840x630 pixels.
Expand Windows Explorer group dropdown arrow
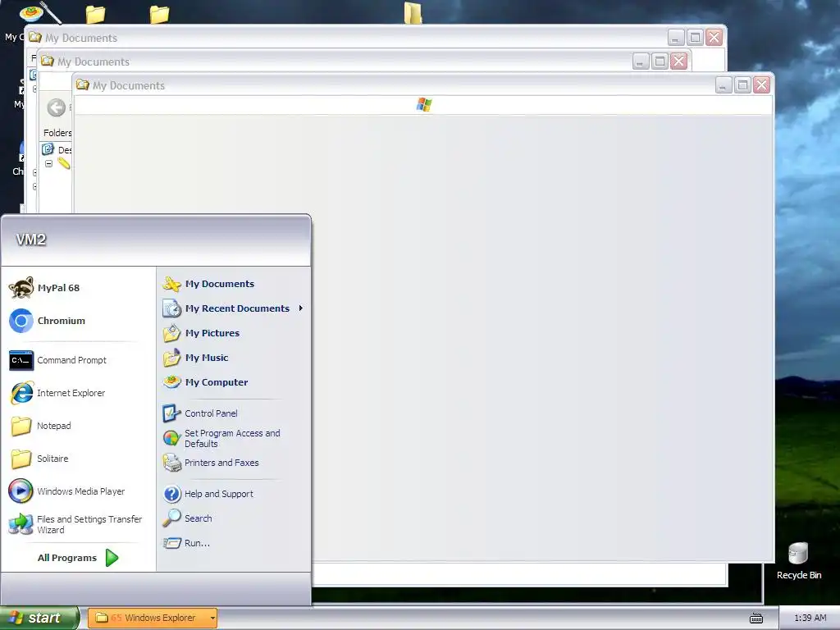(x=212, y=619)
